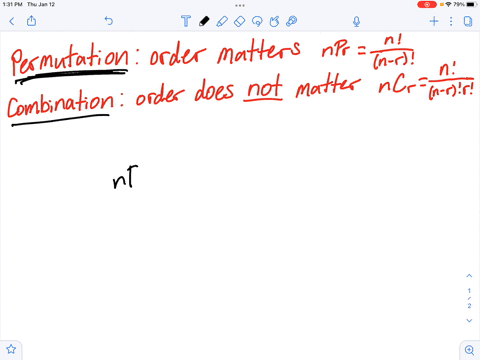Select the Text tool

(x=186, y=21)
